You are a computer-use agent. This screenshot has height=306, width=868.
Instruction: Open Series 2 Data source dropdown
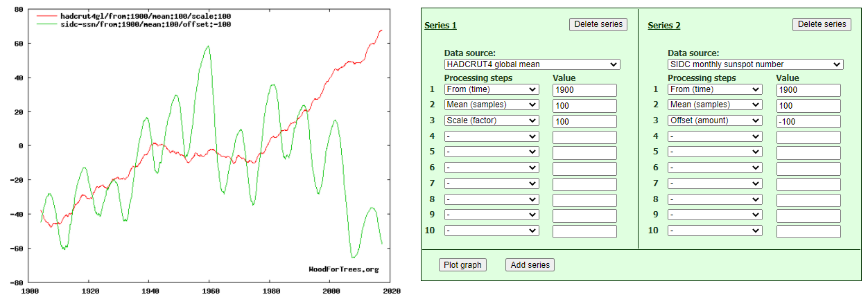[755, 64]
